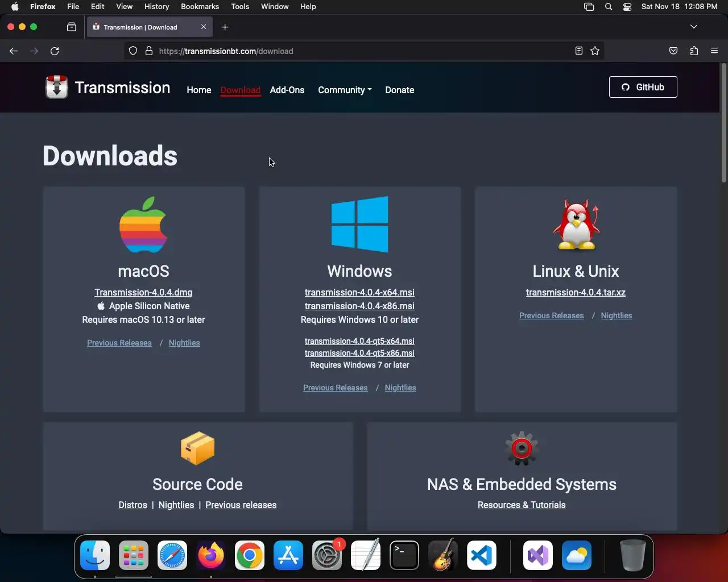Click the Linux penguin devil mascot
728x582 pixels.
pyautogui.click(x=576, y=225)
